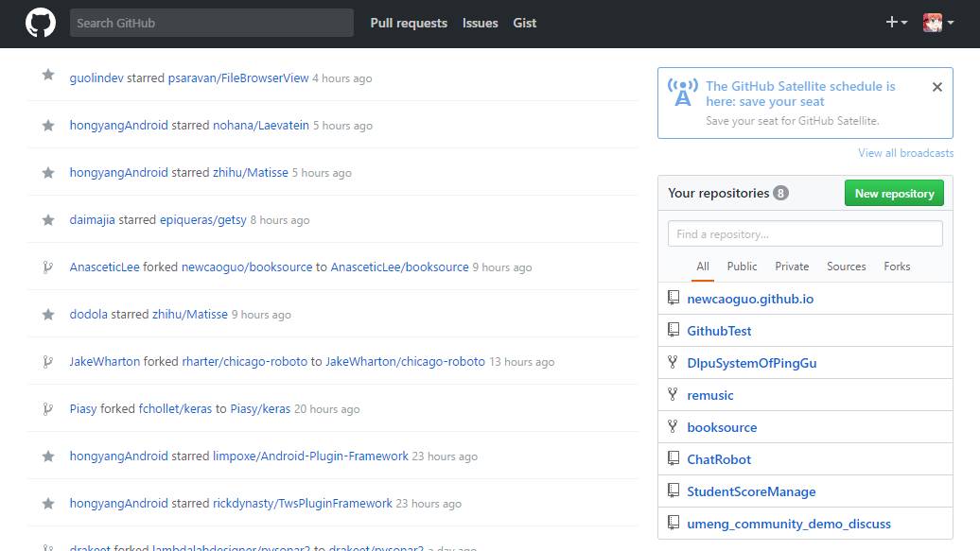Viewport: 980px width, 551px height.
Task: Open limpoxe/Android-Plugin-Framework repository link
Action: tap(310, 456)
